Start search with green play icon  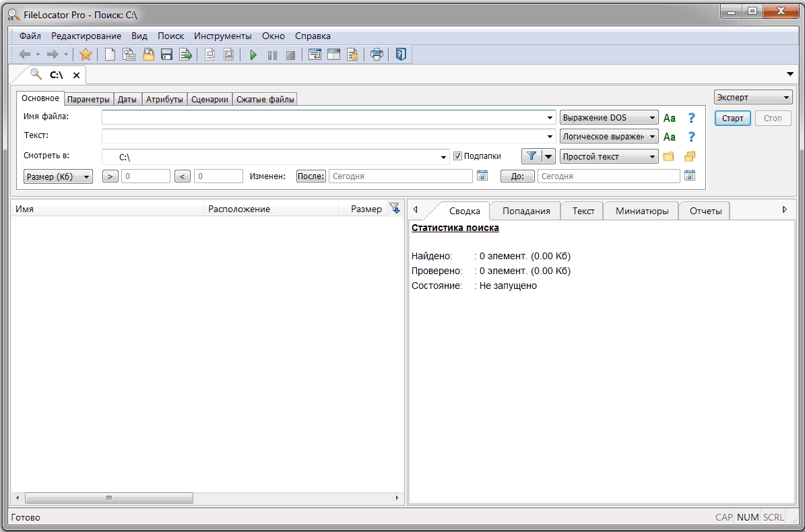[253, 55]
